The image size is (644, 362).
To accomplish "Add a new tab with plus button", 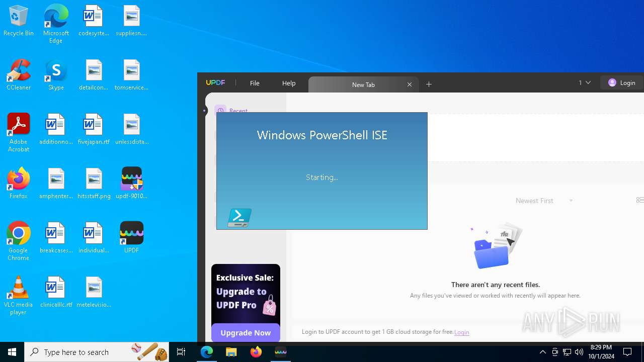I will coord(429,84).
